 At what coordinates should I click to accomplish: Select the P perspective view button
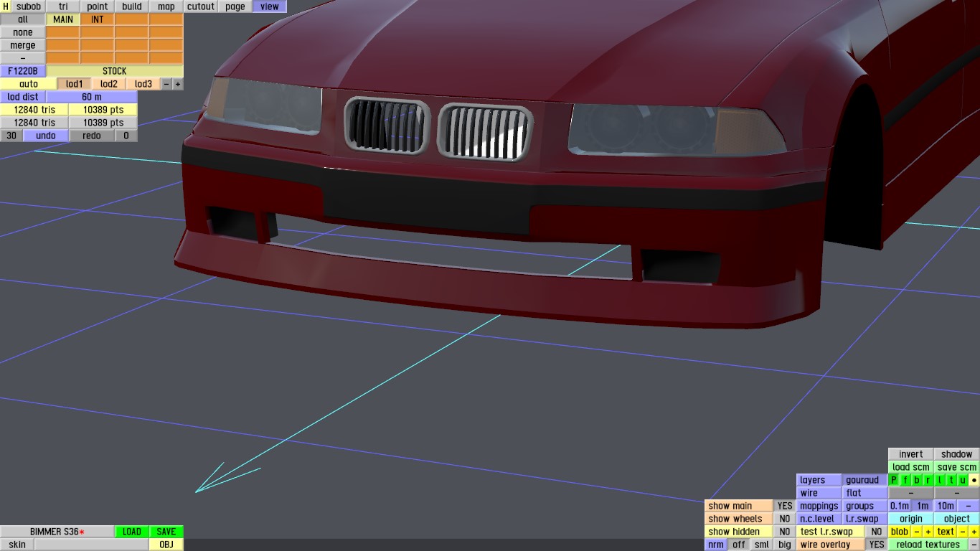click(894, 480)
